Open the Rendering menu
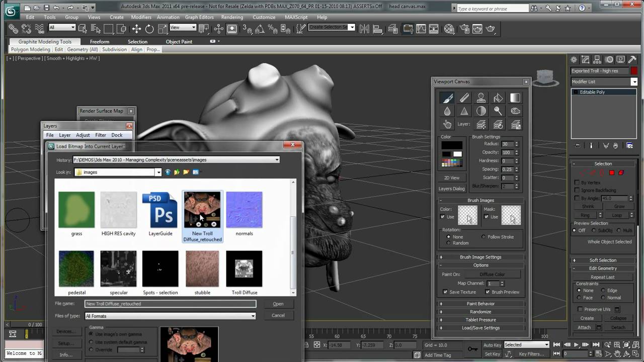644x362 pixels. point(232,17)
